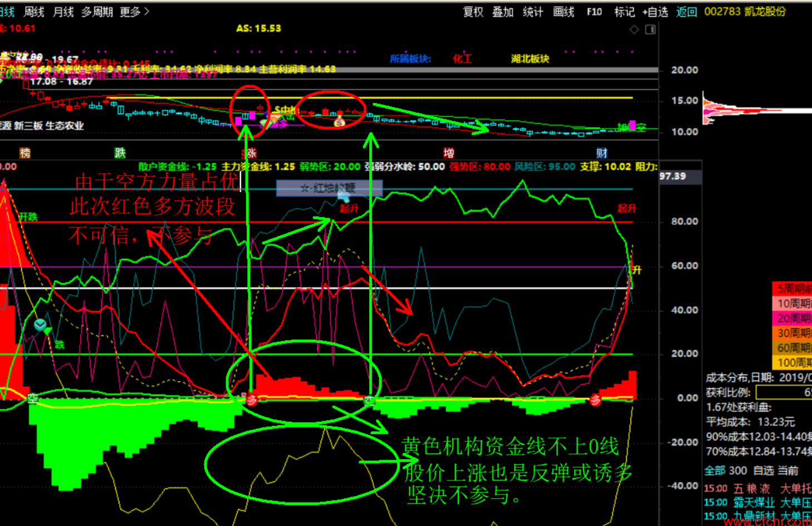Click the 开跌 label on indicator

(x=28, y=217)
